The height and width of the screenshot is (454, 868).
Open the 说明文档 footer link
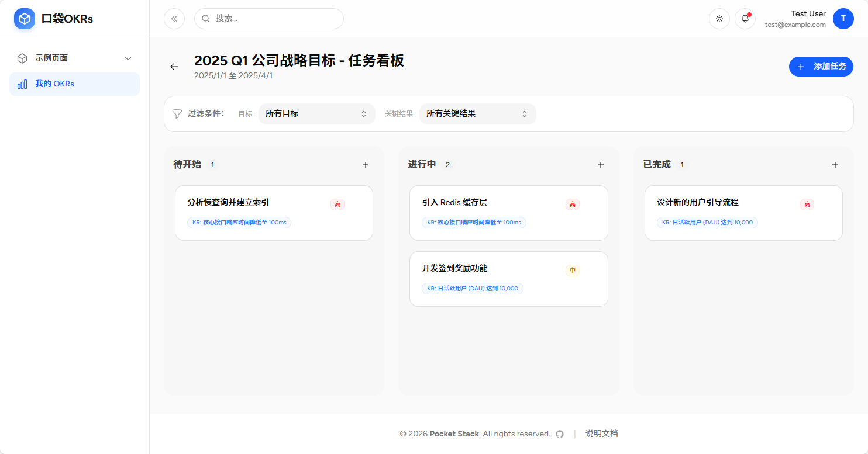tap(601, 434)
